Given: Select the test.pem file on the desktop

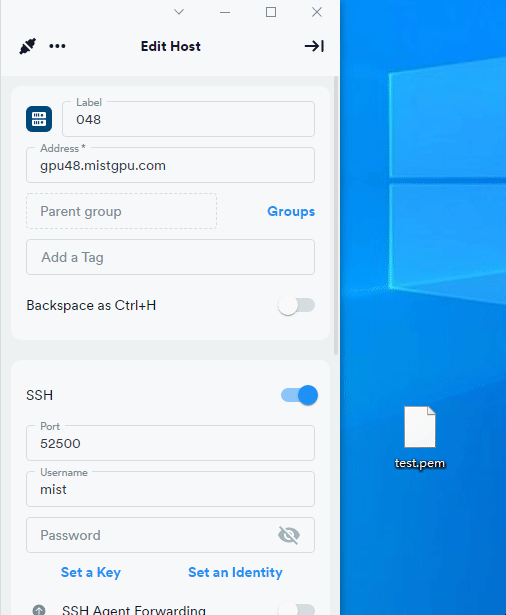Looking at the screenshot, I should (x=420, y=437).
